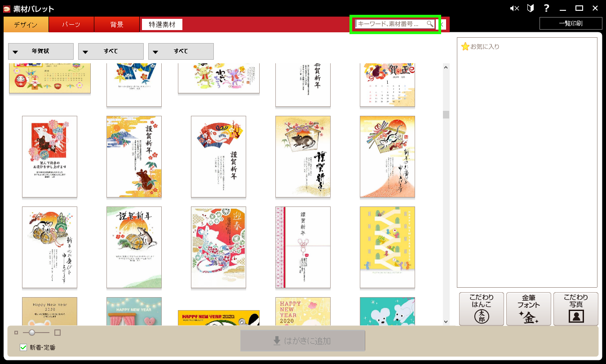Screen dimensions: 606x364
Task: Open the second すべて filter dropdown
Action: pos(111,52)
